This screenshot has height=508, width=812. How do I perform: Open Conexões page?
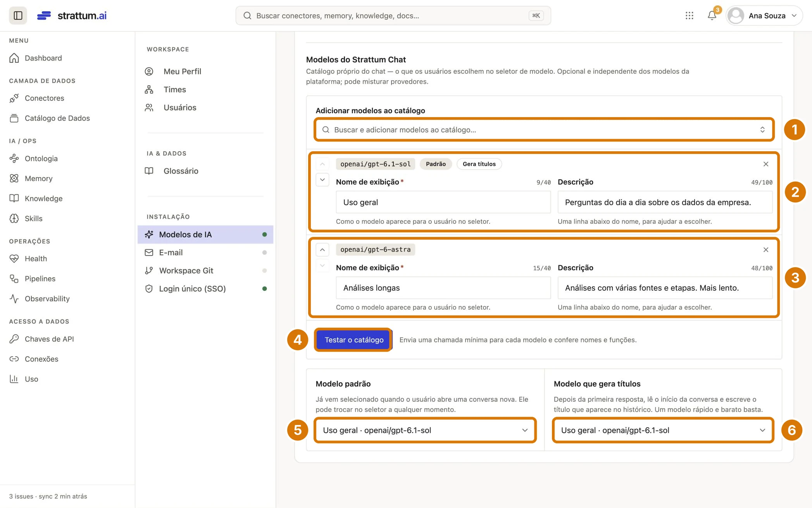41,359
